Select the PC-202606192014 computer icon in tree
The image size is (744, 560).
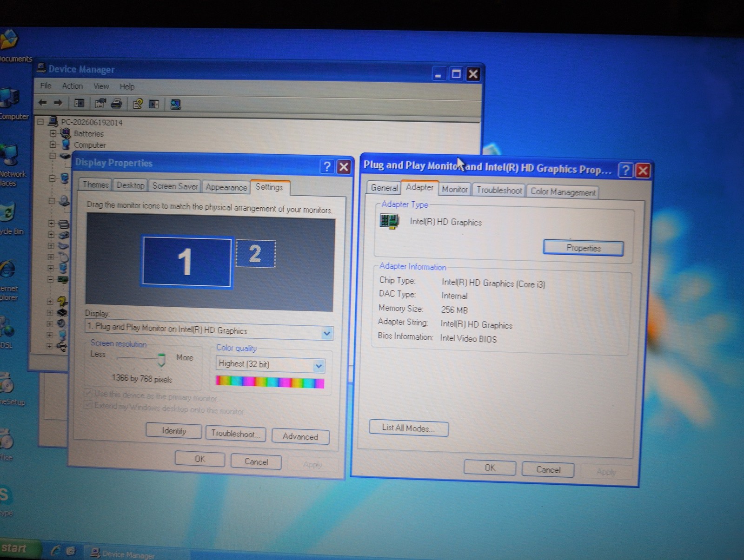(53, 122)
